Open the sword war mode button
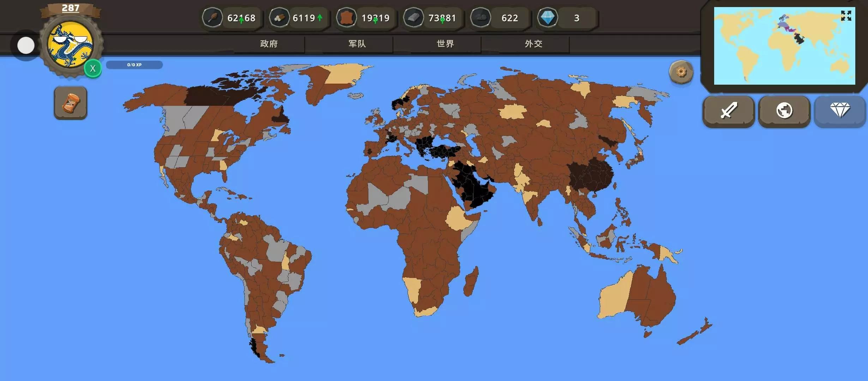This screenshot has width=868, height=381. (x=729, y=111)
